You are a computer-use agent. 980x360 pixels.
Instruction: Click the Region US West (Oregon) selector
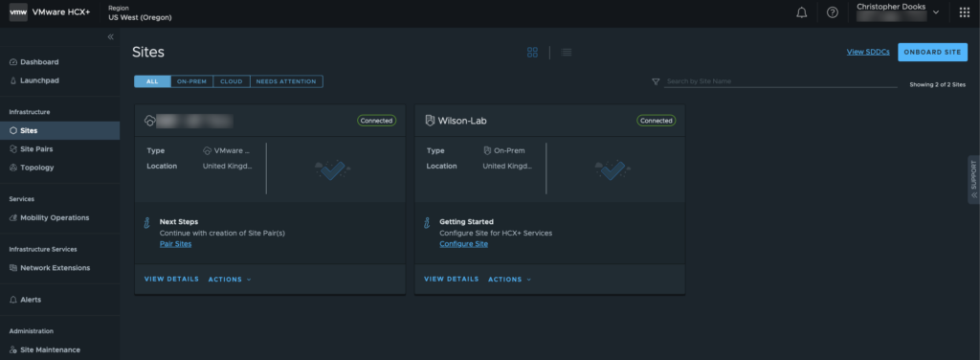coord(140,12)
